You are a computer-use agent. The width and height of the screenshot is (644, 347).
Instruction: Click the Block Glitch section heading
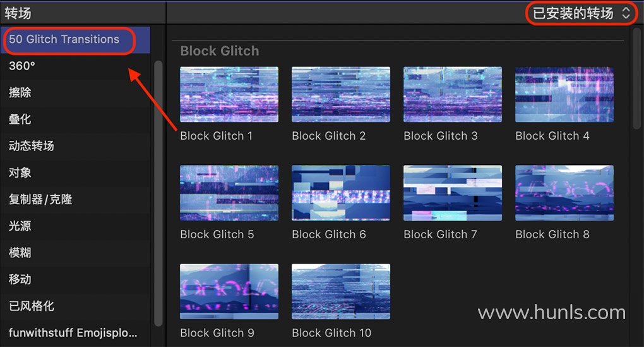point(220,51)
